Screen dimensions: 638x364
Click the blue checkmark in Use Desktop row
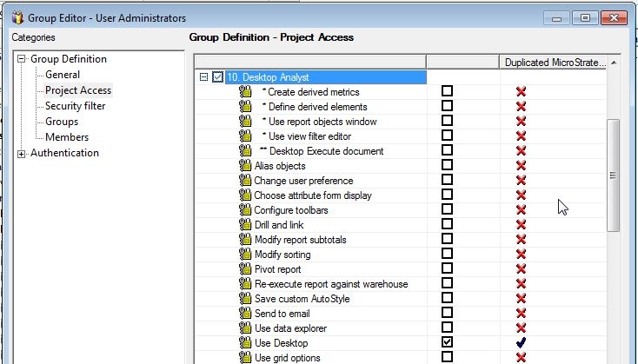click(x=521, y=343)
